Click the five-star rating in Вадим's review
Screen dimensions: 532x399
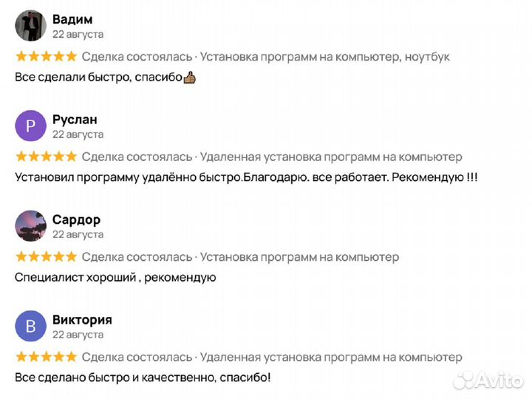pyautogui.click(x=46, y=57)
